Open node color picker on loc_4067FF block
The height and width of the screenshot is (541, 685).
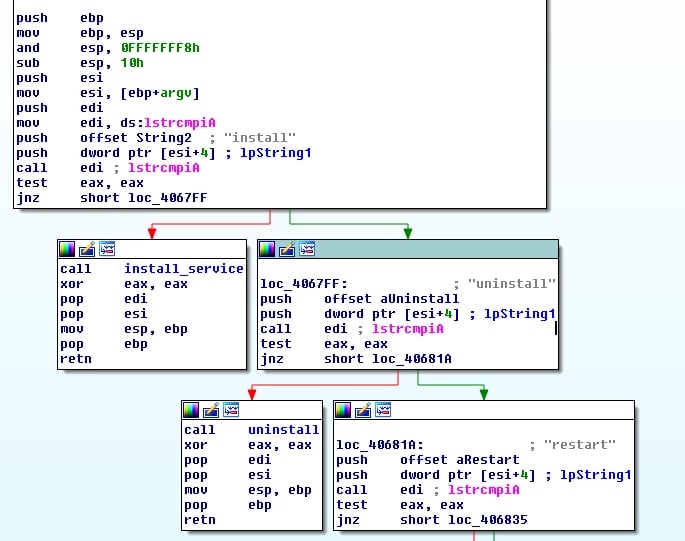[267, 249]
